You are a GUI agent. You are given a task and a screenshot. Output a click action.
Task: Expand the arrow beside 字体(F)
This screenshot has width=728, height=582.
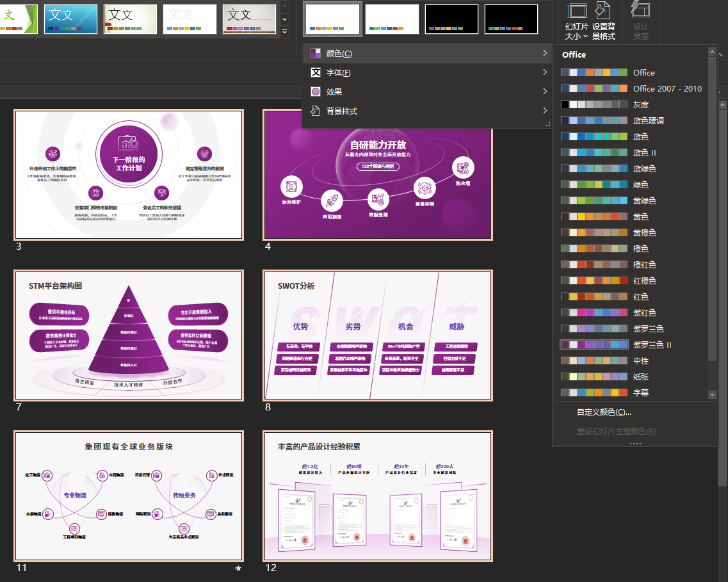click(545, 72)
